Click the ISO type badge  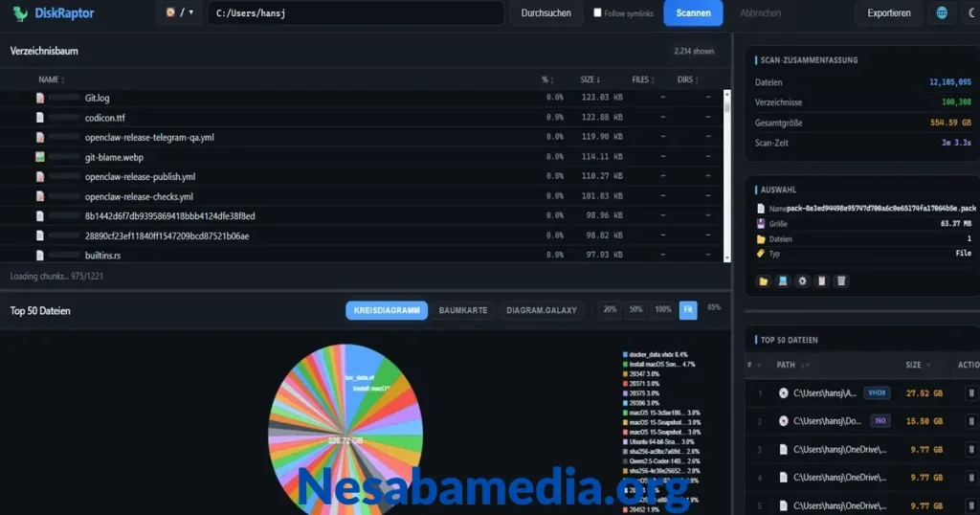coord(880,420)
